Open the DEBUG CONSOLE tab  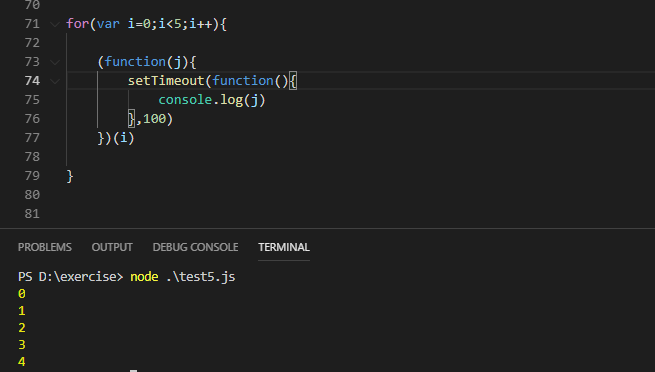click(195, 247)
